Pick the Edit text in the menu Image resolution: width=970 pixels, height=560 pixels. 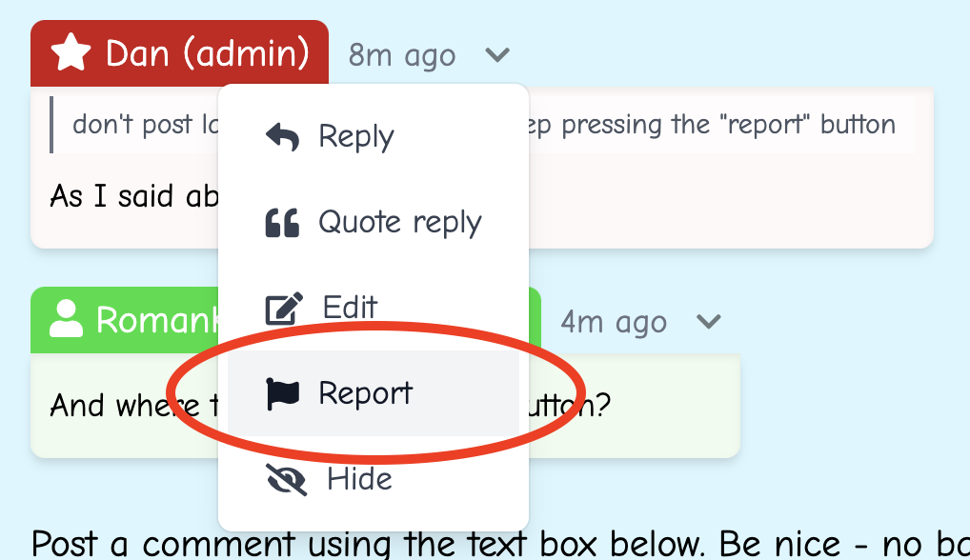tap(350, 308)
